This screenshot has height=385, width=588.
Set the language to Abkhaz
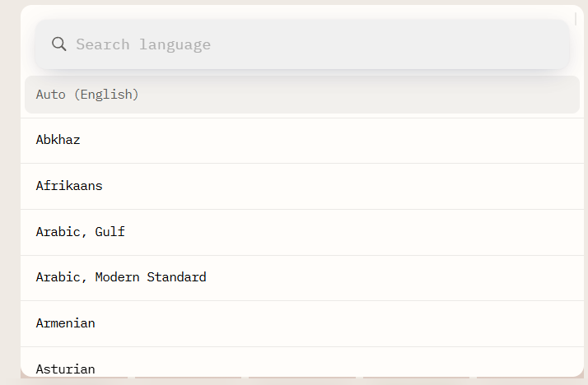[x=58, y=141]
